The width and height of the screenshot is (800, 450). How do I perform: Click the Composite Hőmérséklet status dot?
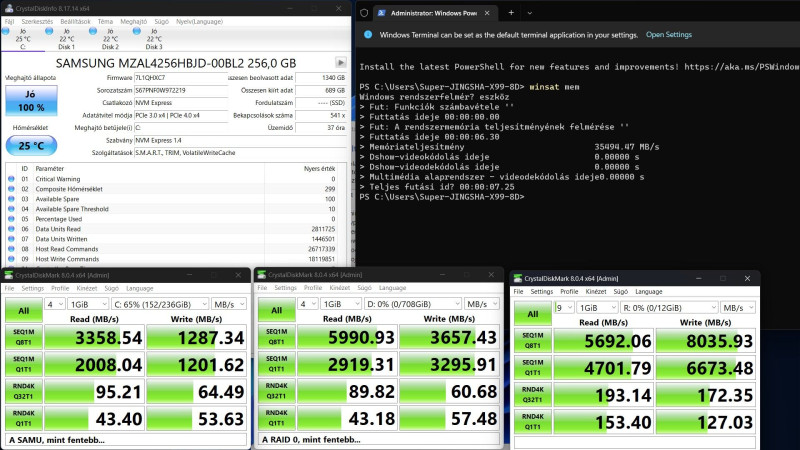click(x=11, y=189)
